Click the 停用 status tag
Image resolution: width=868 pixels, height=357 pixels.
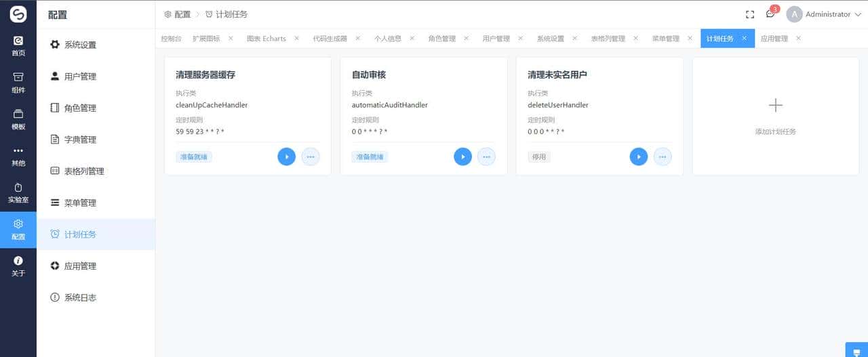click(539, 156)
